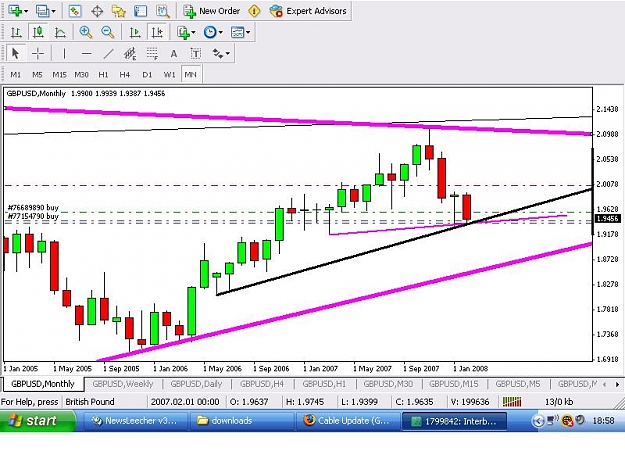Open the Data Window crosshair-target icon

pyautogui.click(x=97, y=11)
